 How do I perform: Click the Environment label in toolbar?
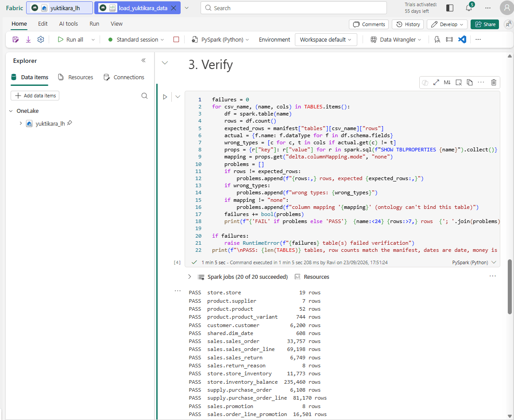click(x=274, y=40)
